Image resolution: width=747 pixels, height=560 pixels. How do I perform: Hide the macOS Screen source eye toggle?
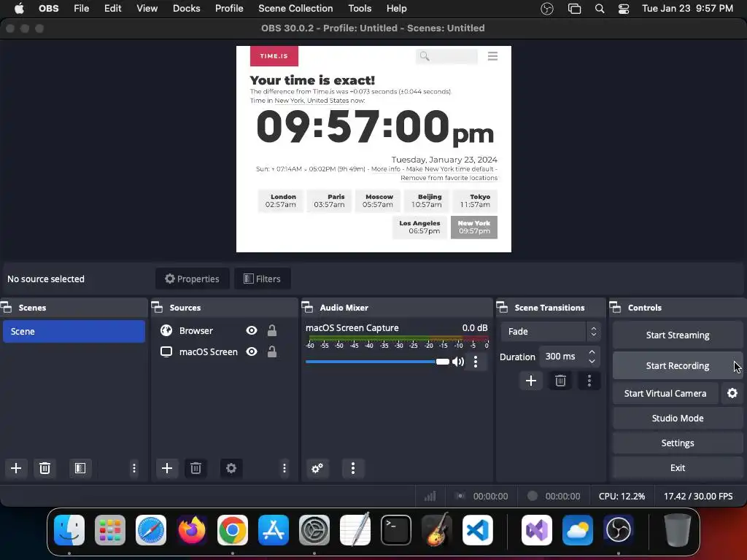click(252, 352)
